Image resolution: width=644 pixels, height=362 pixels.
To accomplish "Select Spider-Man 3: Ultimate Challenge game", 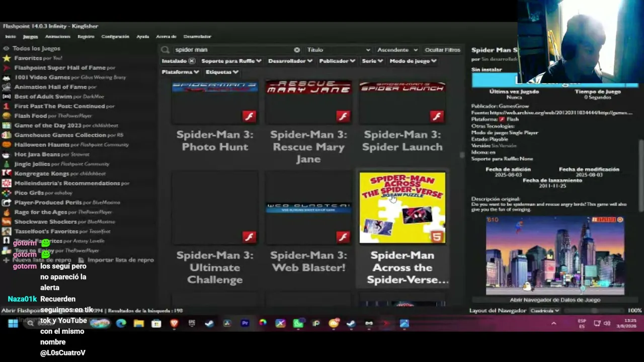I will 215,228.
